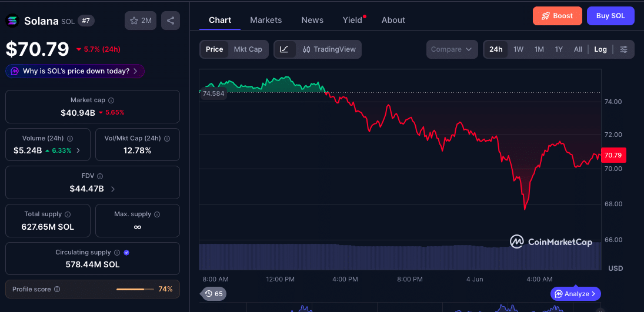Click the rocket icon on Boost

pyautogui.click(x=545, y=16)
